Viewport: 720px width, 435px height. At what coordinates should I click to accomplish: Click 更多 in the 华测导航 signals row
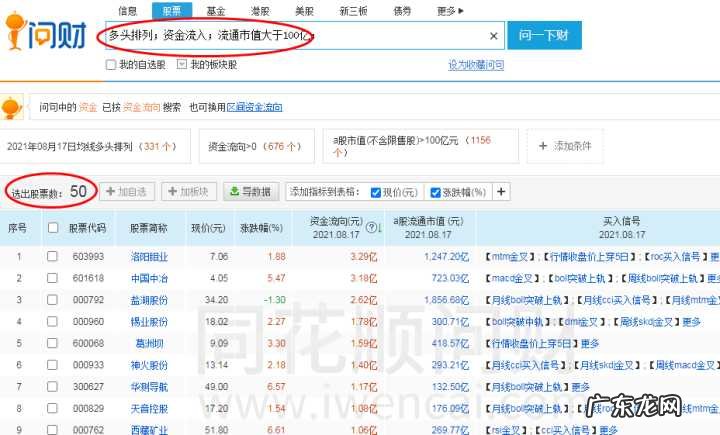[580, 387]
